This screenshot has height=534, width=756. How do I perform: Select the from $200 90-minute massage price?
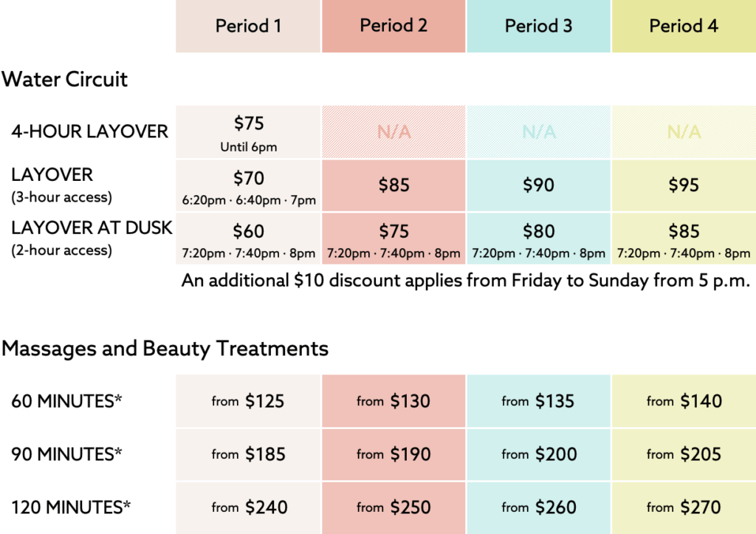[538, 454]
